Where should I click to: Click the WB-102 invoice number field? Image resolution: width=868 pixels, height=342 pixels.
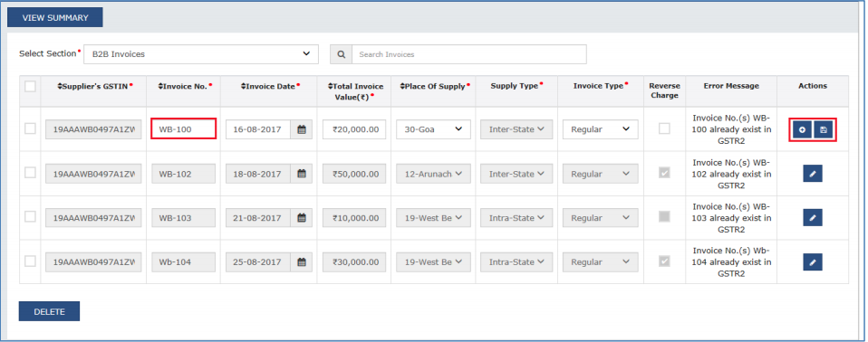(183, 174)
